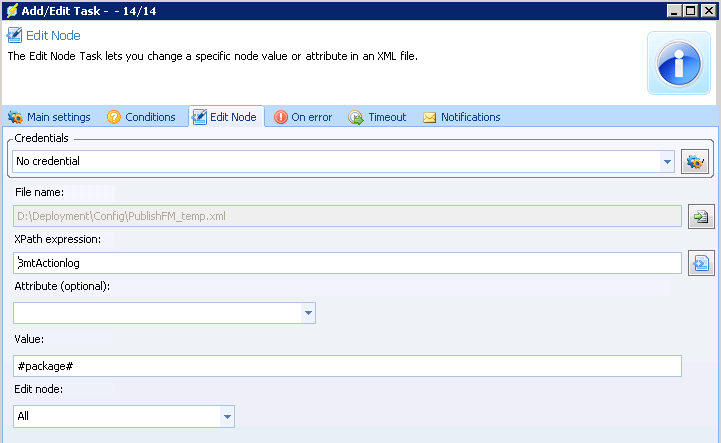Viewport: 721px width, 443px height.
Task: Expand the Credentials dropdown
Action: pyautogui.click(x=667, y=161)
